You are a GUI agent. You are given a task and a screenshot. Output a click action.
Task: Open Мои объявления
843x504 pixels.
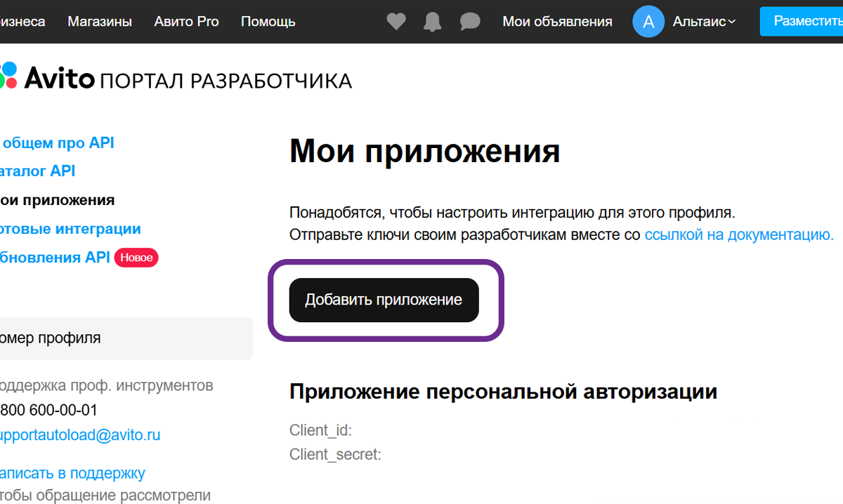(x=557, y=22)
